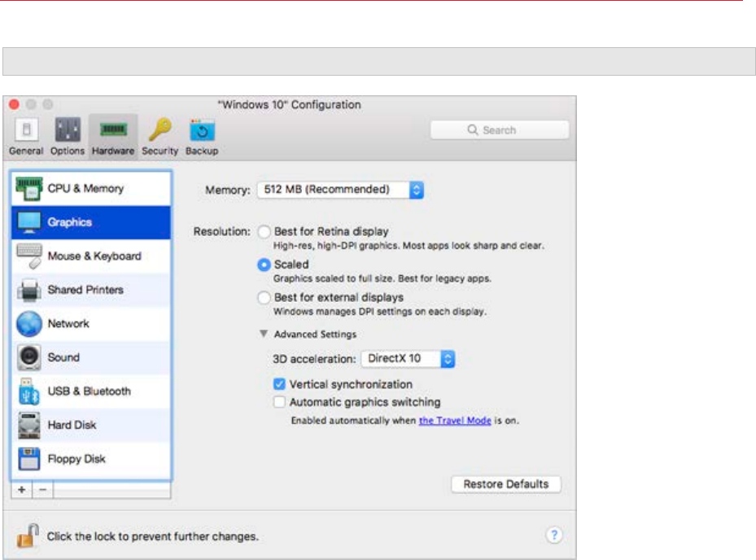Collapse the Advanced Settings disclosure triangle
Screen dimensions: 756x560
coord(264,334)
